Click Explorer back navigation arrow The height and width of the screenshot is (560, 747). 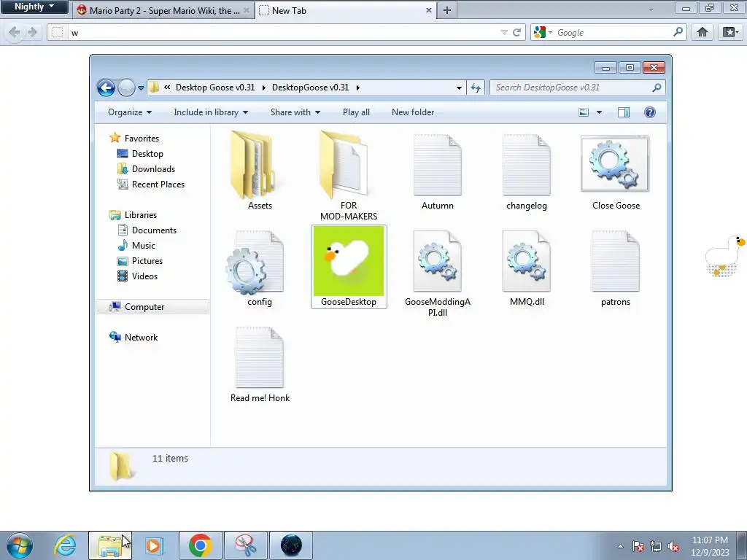[106, 87]
